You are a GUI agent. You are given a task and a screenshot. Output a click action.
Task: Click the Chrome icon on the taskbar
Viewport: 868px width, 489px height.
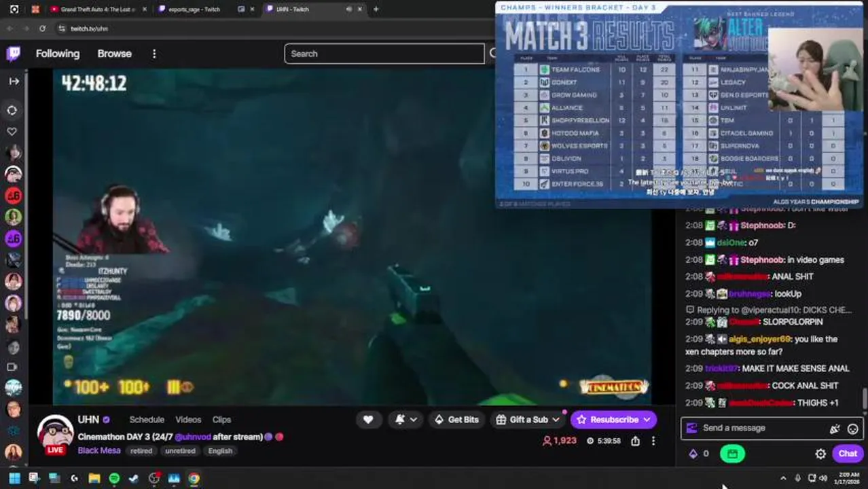[194, 479]
